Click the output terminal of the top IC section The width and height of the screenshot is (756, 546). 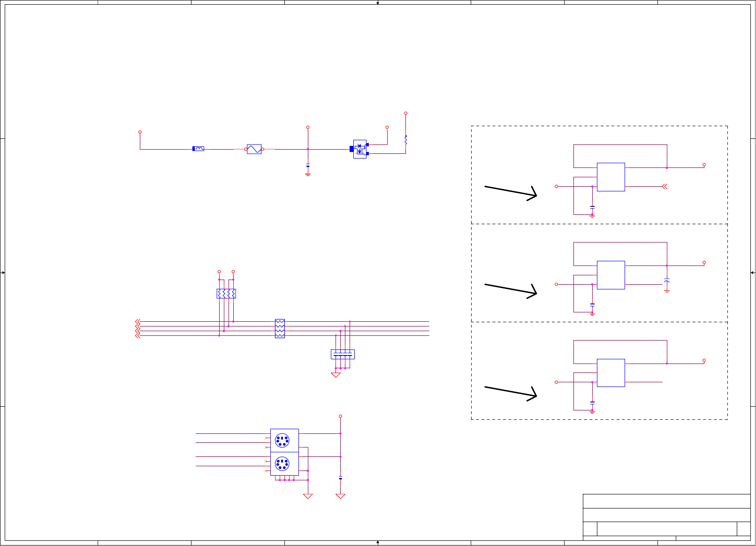704,165
